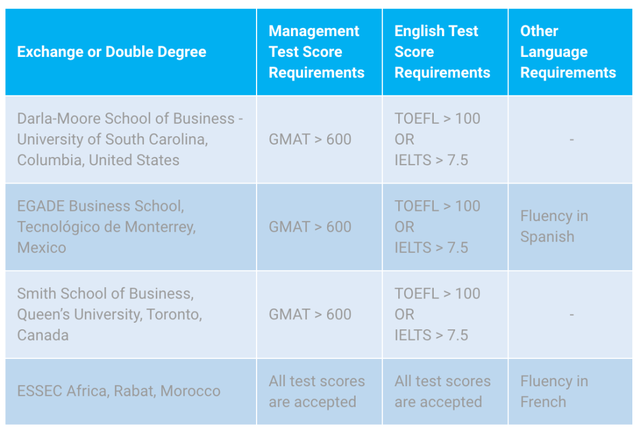Select the Other Language Requirements header
640x430 pixels.
(570, 52)
